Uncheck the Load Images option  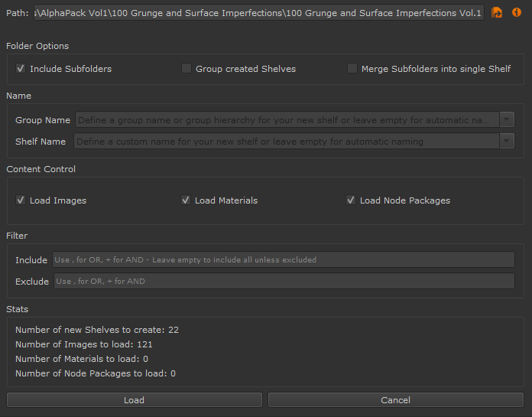click(x=21, y=200)
